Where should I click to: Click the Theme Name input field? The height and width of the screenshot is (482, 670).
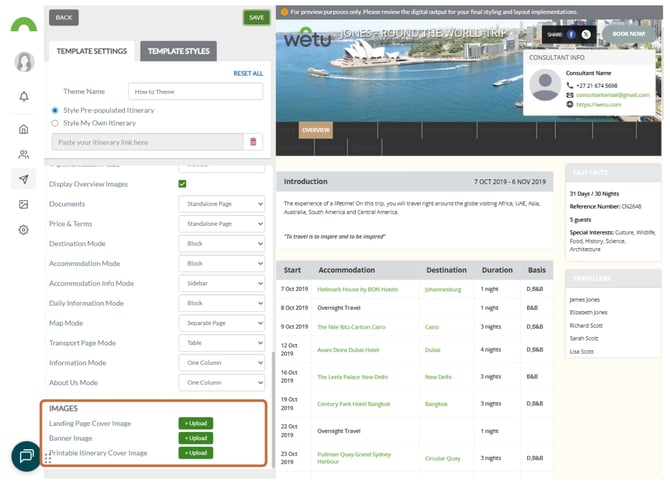tap(195, 91)
